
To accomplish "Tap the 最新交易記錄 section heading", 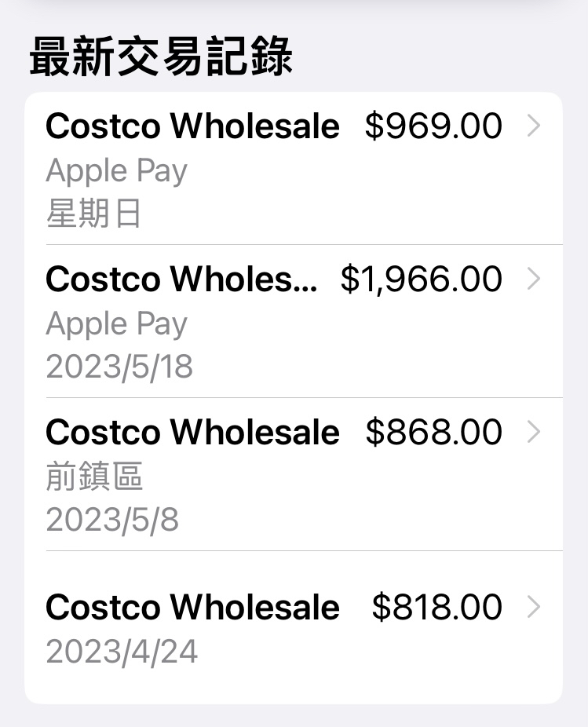I will coord(161,57).
